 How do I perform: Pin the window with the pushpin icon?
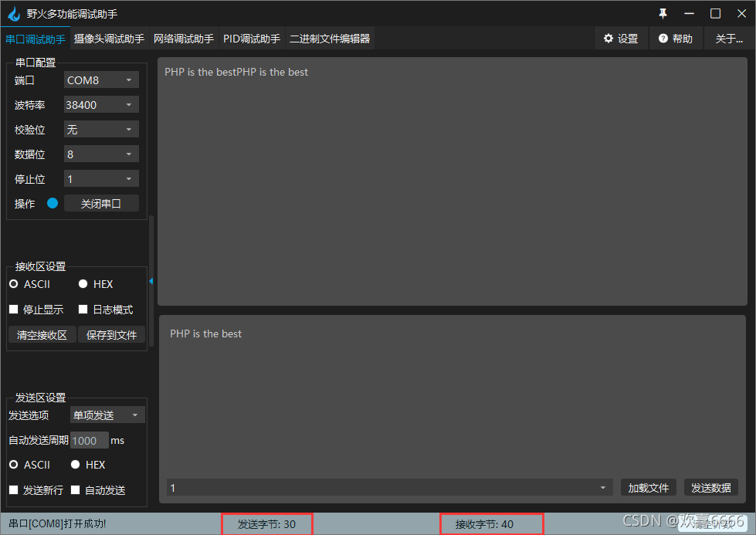663,13
